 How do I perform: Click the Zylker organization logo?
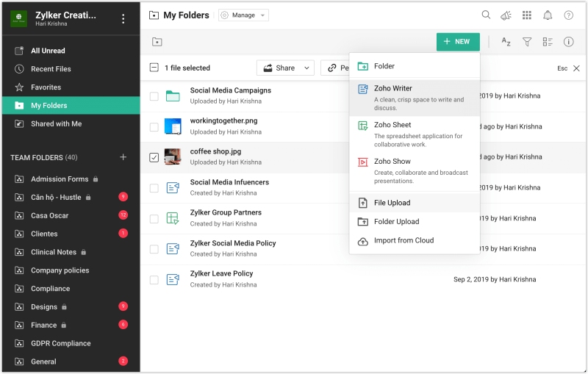[19, 18]
